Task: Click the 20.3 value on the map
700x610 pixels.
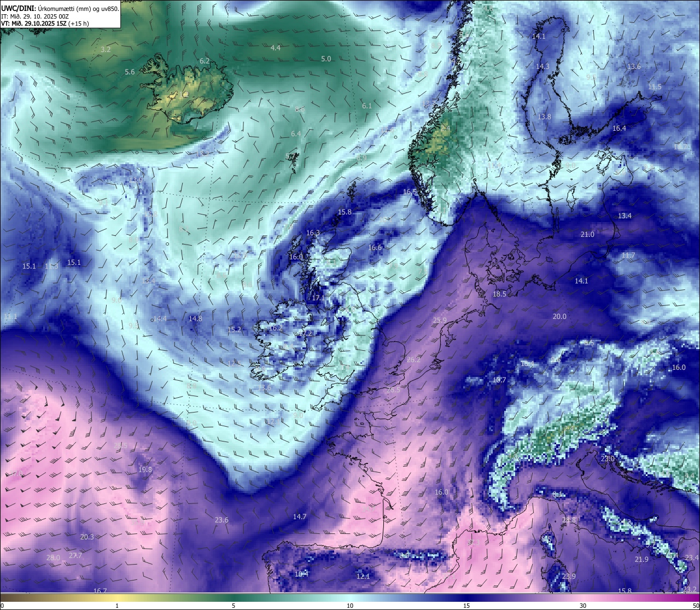Action: pos(87,537)
